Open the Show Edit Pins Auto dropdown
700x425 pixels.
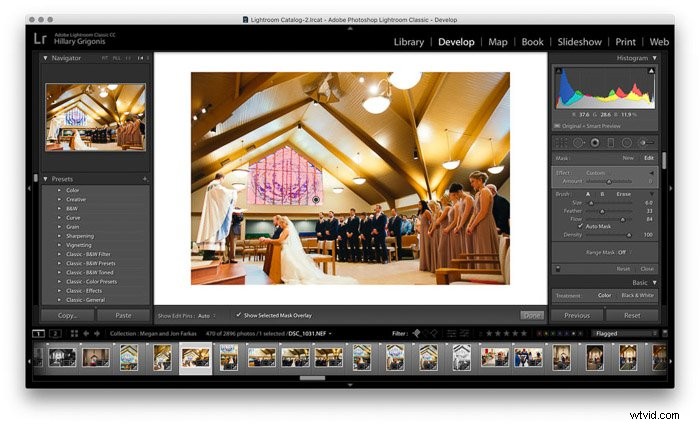pyautogui.click(x=207, y=316)
